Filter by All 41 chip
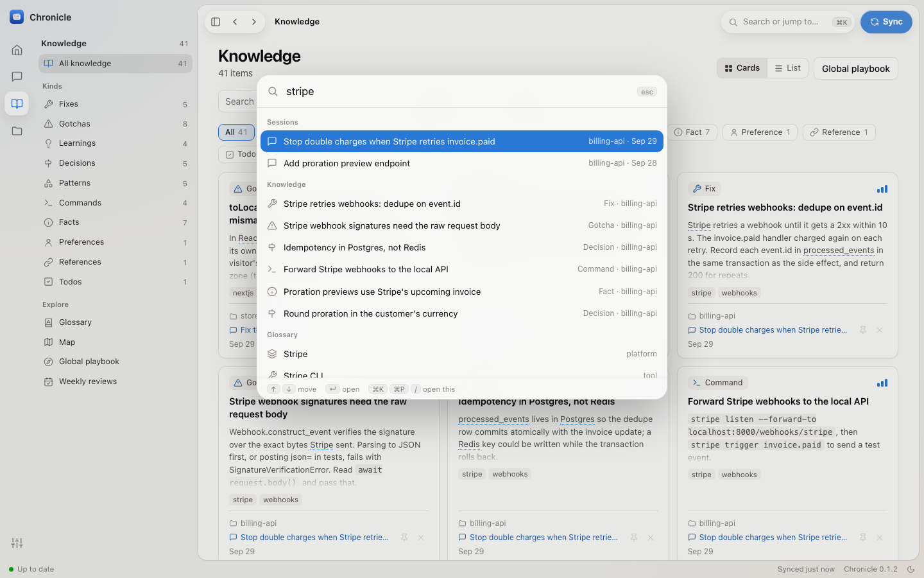 [x=236, y=132]
